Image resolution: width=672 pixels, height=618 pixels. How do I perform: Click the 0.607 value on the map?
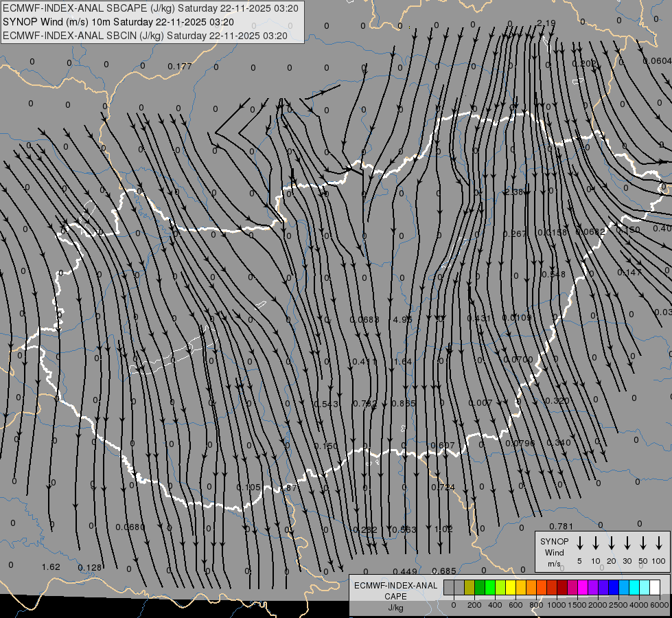[x=442, y=445]
